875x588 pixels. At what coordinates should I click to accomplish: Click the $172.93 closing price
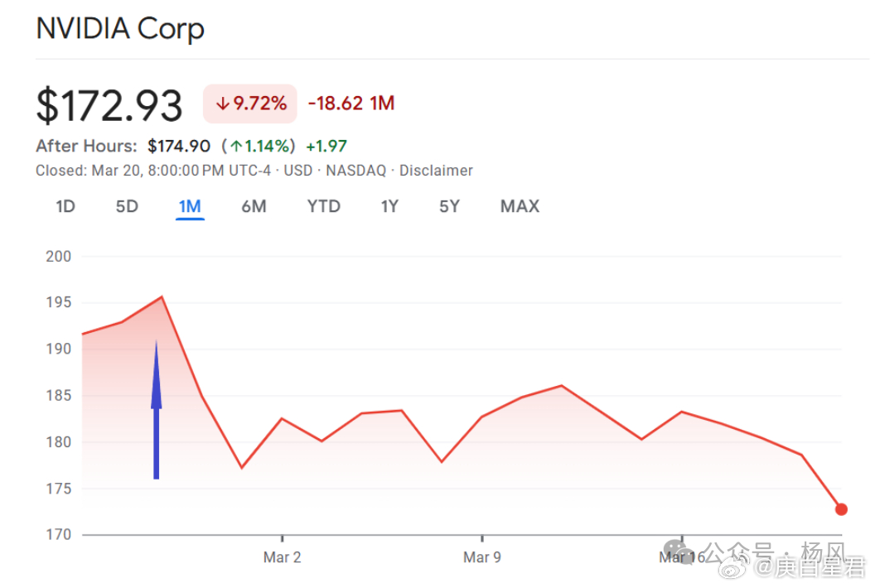tap(109, 106)
